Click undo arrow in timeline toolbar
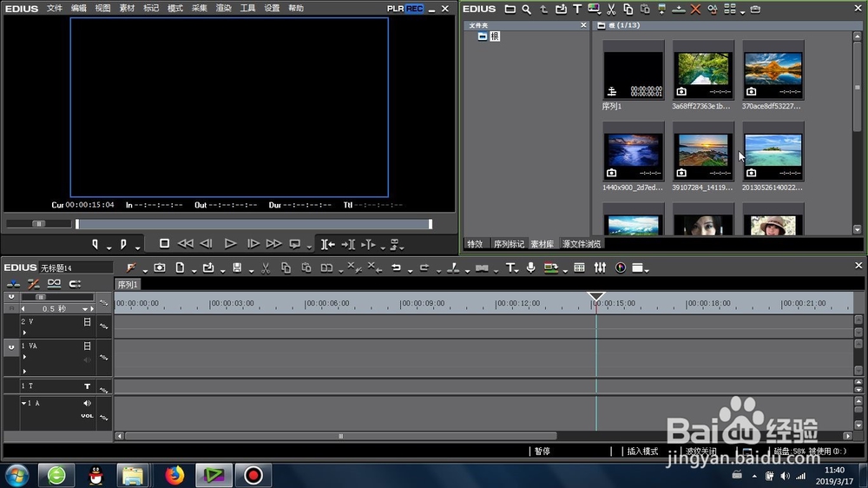Screen dimensions: 868x488 (396, 268)
